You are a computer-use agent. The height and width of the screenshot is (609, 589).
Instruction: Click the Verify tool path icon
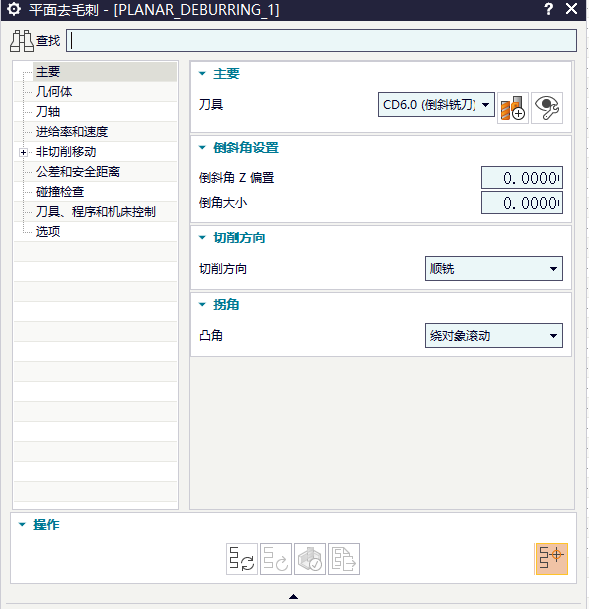coord(310,559)
